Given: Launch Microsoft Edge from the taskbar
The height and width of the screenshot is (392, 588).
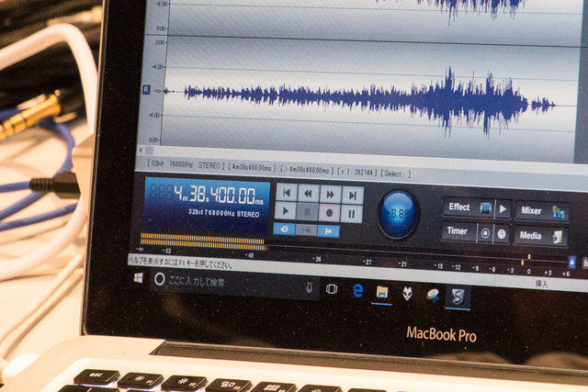Looking at the screenshot, I should coord(357,291).
